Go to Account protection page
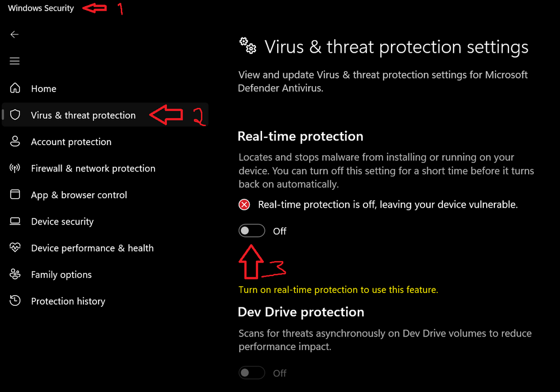 [x=72, y=142]
